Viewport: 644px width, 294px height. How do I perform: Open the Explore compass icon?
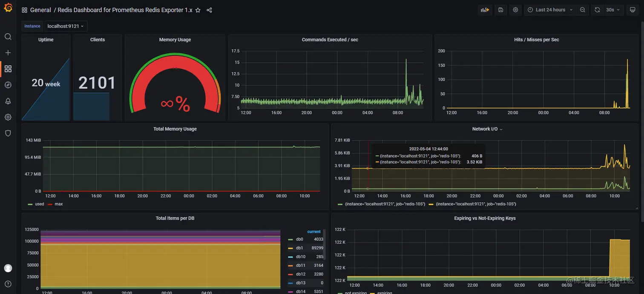(x=8, y=85)
